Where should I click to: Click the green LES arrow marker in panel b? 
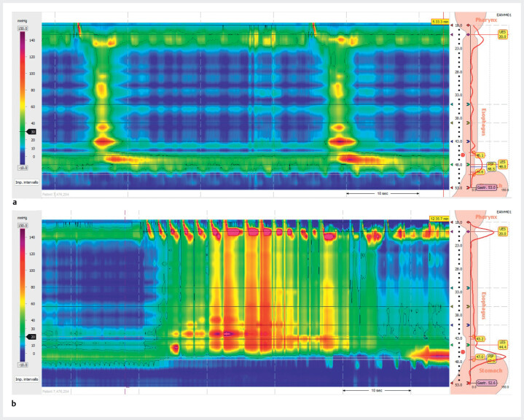(468, 345)
